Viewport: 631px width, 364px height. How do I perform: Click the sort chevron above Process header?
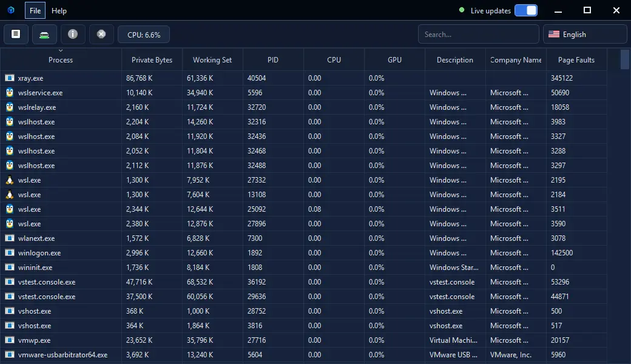[61, 51]
